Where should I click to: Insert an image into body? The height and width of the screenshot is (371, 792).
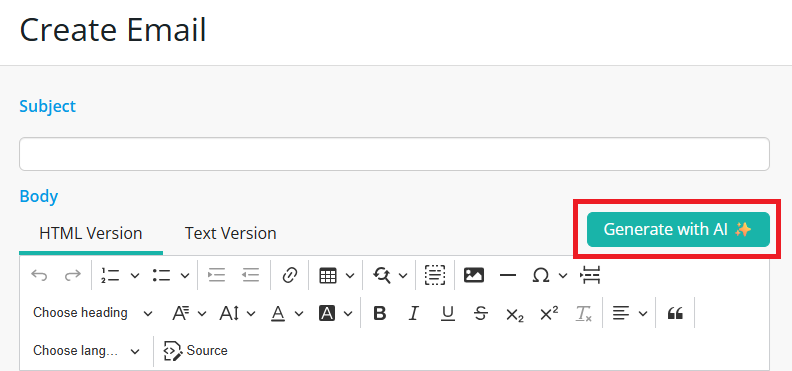point(474,275)
